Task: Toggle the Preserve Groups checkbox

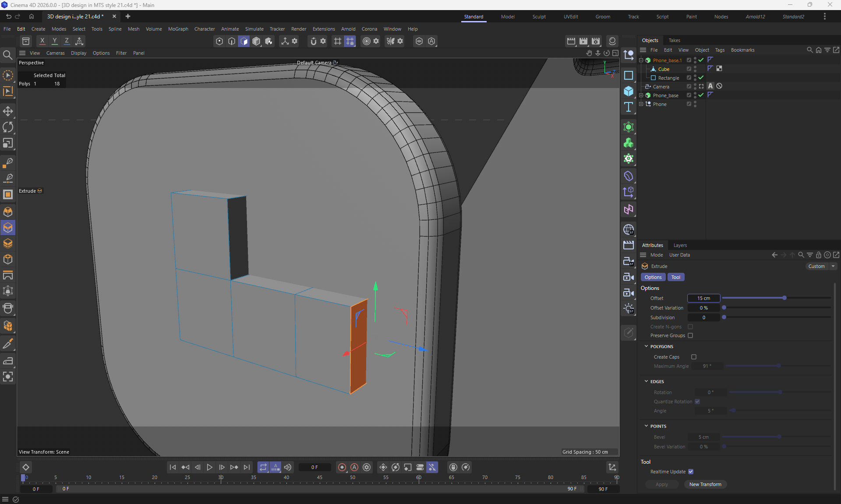Action: point(690,335)
